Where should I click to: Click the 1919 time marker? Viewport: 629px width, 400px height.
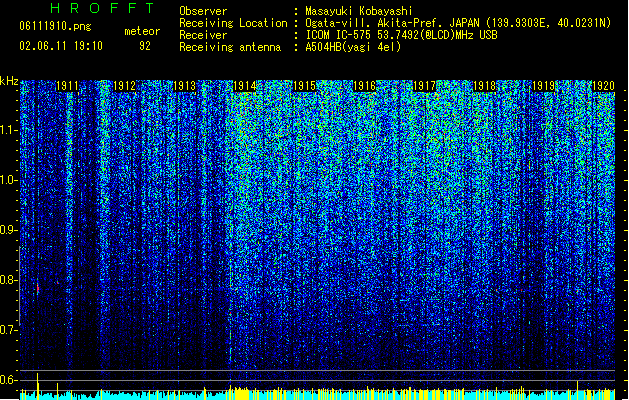pyautogui.click(x=543, y=86)
